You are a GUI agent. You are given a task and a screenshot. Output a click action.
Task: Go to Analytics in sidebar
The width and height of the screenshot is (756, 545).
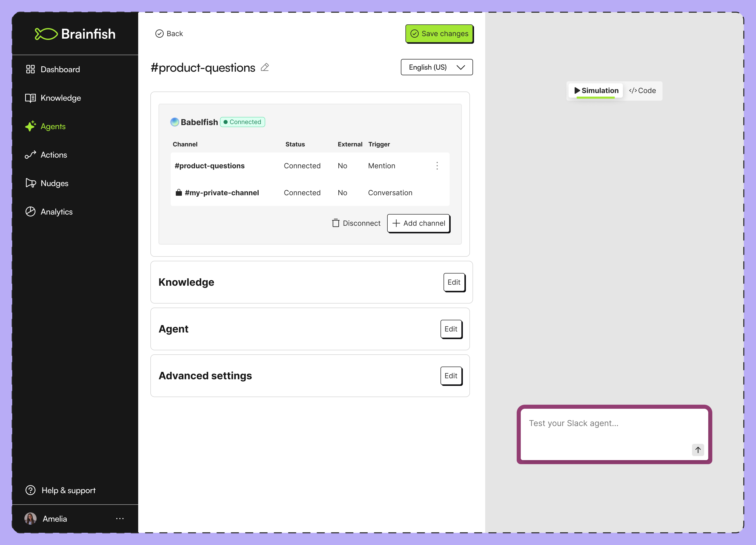pos(56,212)
